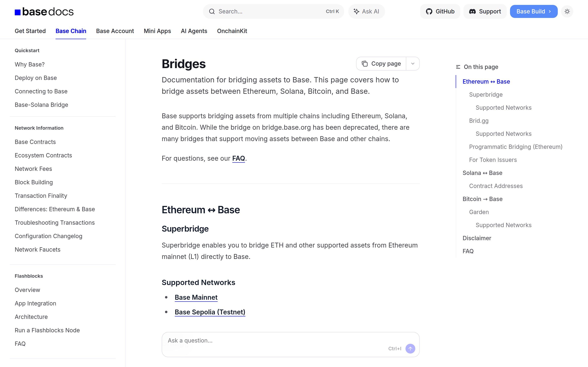Navigate to Bitcoin → Base outline entry
Image resolution: width=588 pixels, height=367 pixels.
(x=482, y=199)
